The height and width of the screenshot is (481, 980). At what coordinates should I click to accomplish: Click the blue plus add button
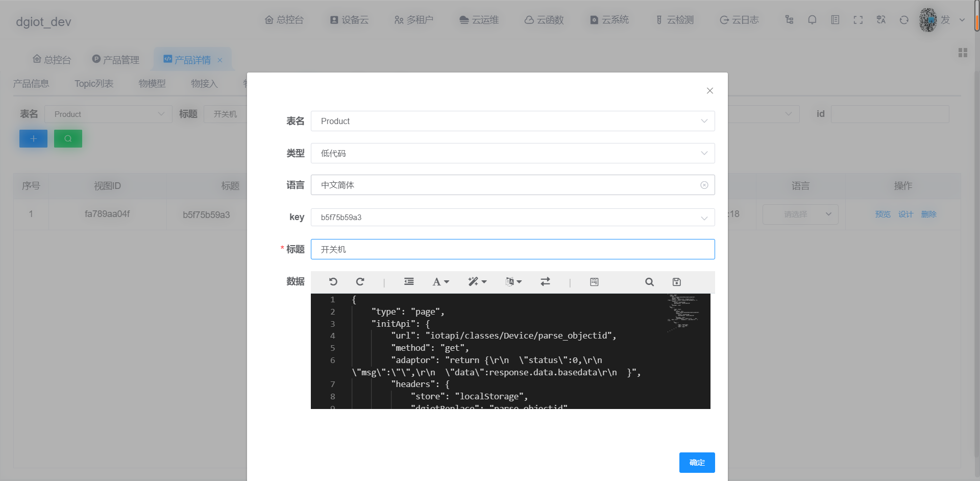coord(33,138)
